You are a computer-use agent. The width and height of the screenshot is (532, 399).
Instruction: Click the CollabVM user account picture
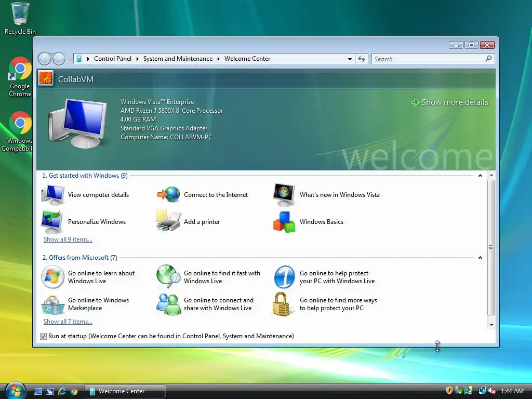(x=46, y=79)
